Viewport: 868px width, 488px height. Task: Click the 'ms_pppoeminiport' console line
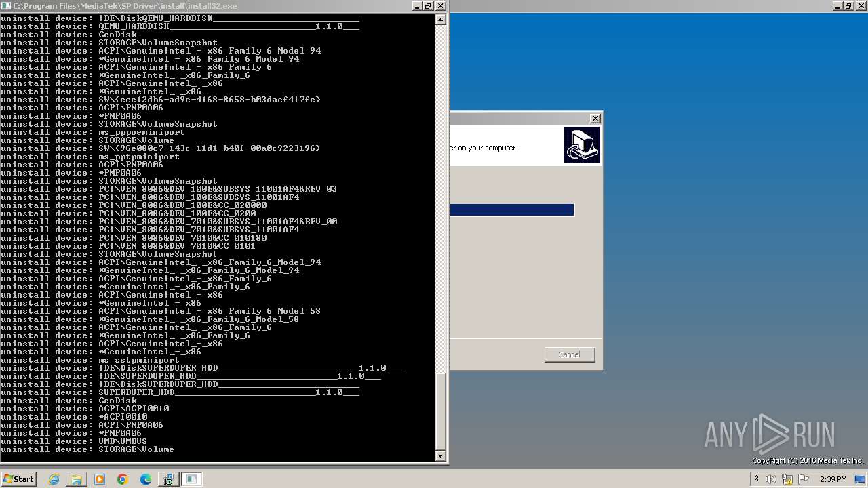[93, 132]
